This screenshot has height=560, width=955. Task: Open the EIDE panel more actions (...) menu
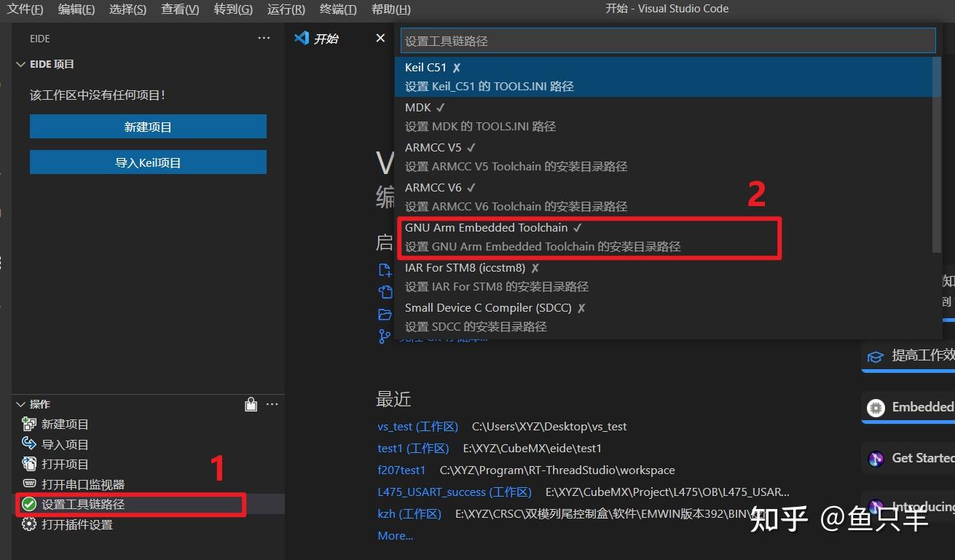[x=264, y=38]
